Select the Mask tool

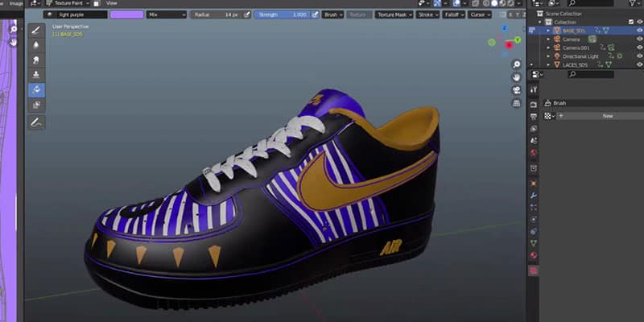pyautogui.click(x=36, y=105)
